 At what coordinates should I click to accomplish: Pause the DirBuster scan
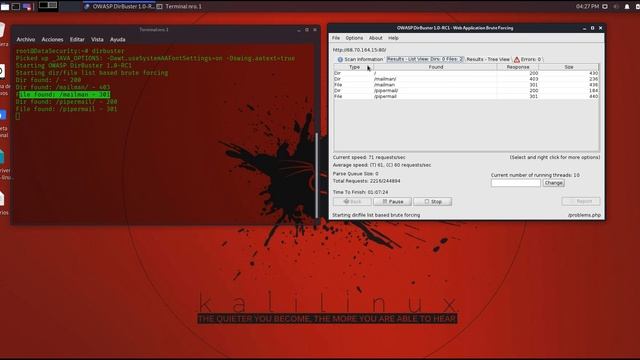click(x=392, y=202)
